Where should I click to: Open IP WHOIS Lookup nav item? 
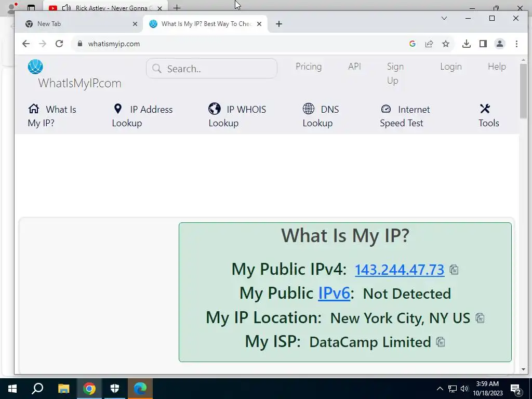237,116
